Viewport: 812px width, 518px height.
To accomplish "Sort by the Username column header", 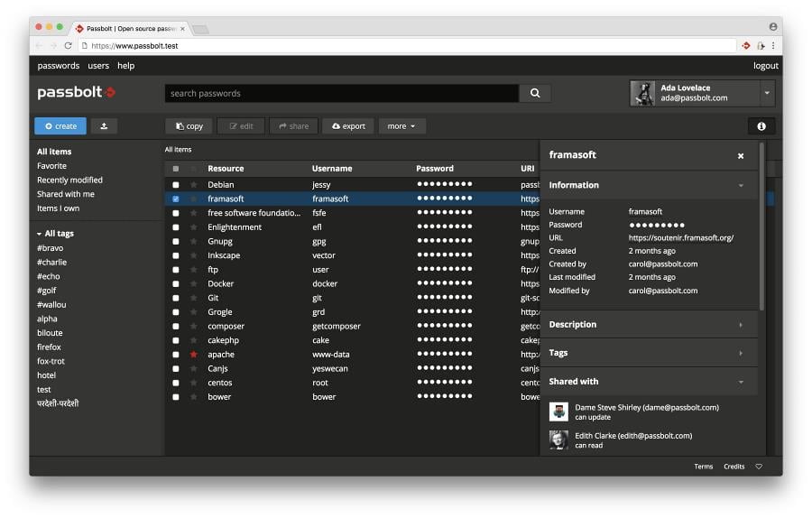I will point(332,169).
